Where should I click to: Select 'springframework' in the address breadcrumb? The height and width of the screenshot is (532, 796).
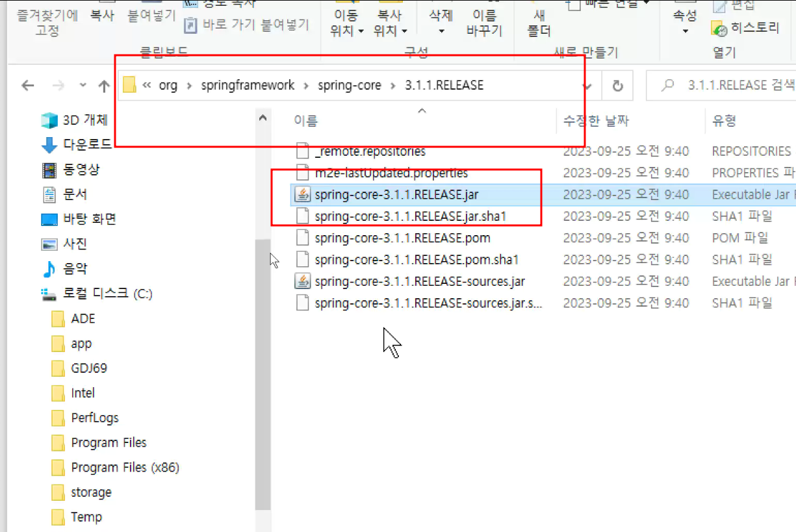[248, 85]
